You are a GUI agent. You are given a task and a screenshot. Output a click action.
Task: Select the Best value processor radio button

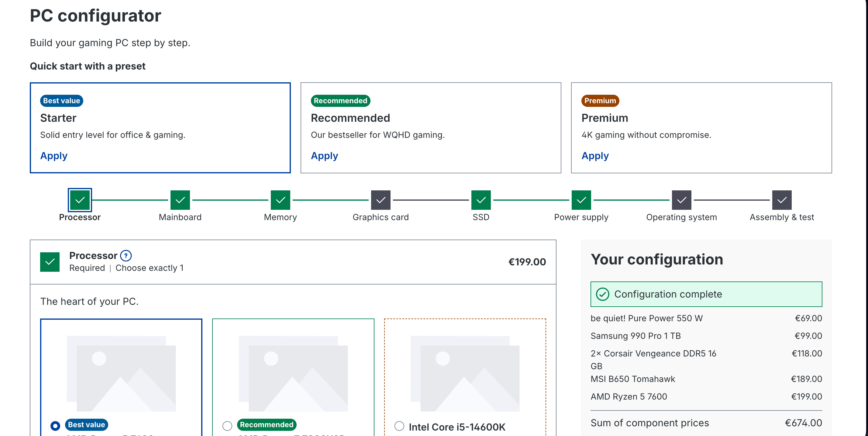point(55,426)
